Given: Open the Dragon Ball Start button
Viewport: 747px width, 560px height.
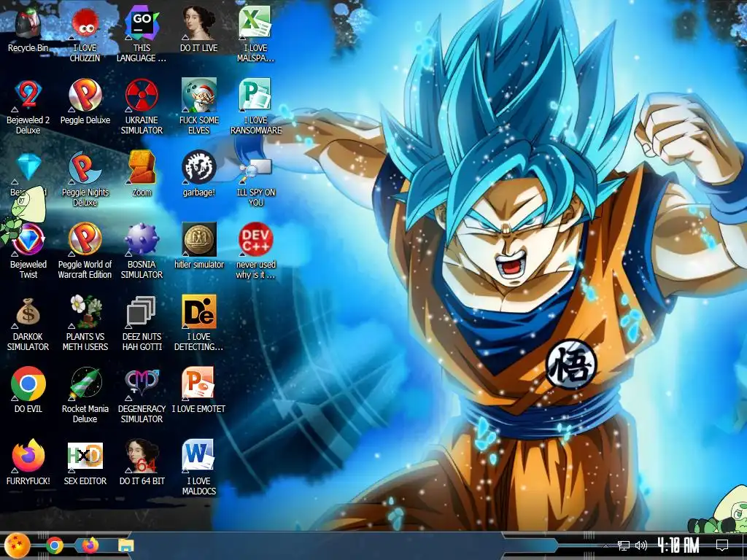Looking at the screenshot, I should (18, 545).
